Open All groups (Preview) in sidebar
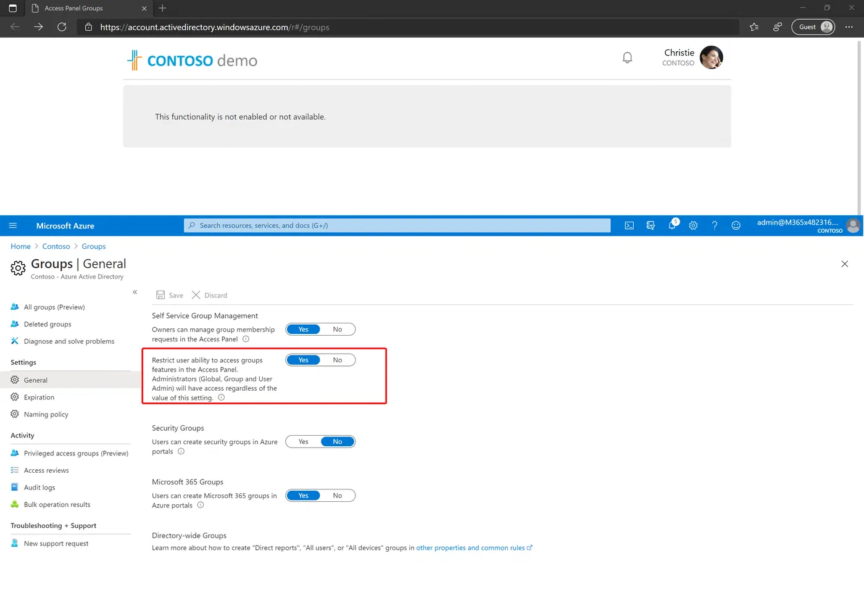 (x=54, y=307)
